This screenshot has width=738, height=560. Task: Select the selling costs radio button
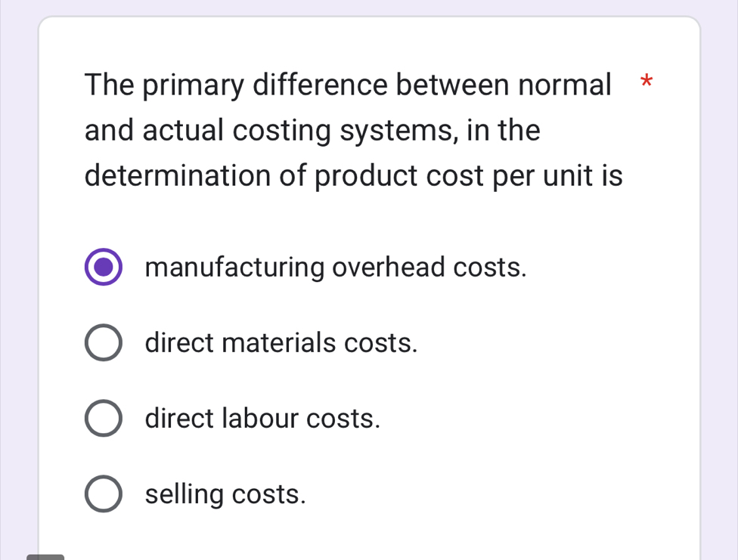[103, 494]
